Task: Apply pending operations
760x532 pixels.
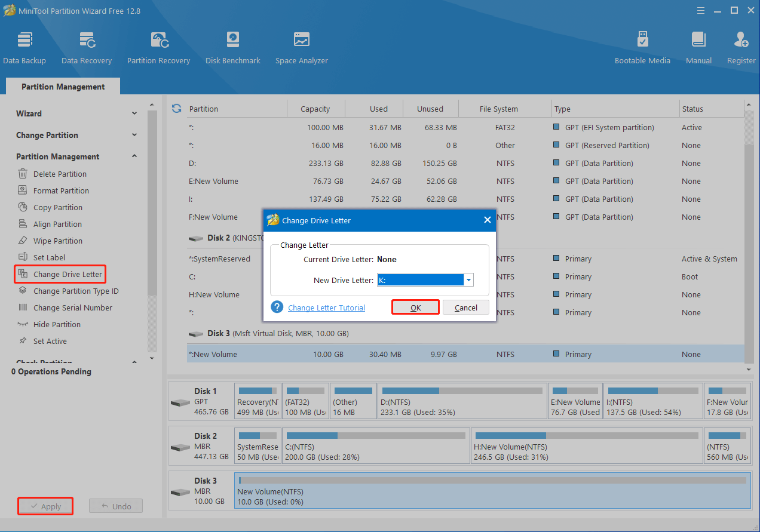Action: coord(45,506)
